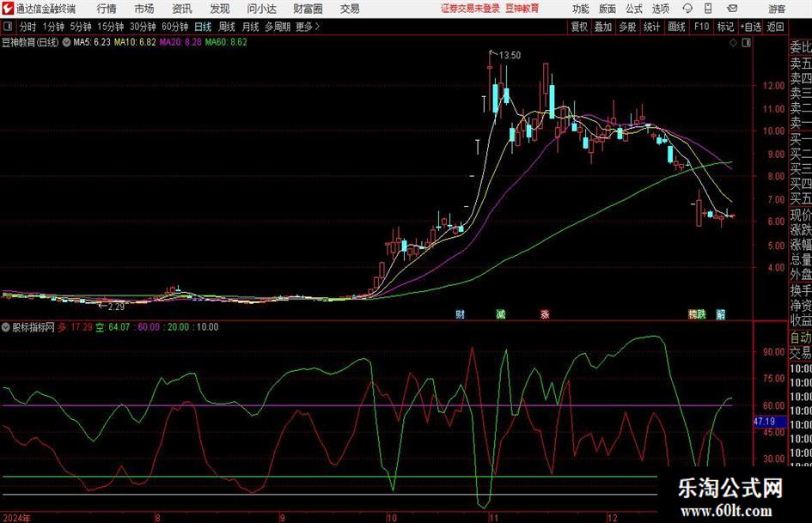Click the 复权 button
This screenshot has height=523, width=812.
pos(579,27)
